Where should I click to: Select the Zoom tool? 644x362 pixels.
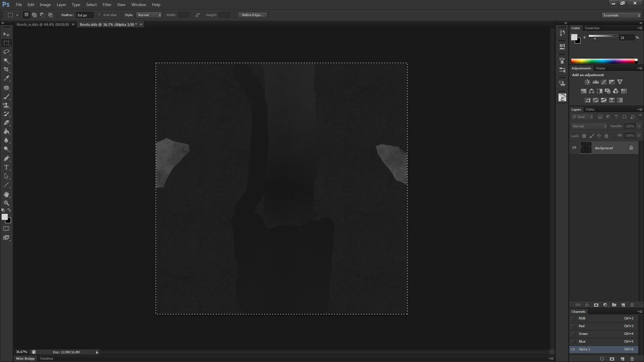[x=7, y=203]
